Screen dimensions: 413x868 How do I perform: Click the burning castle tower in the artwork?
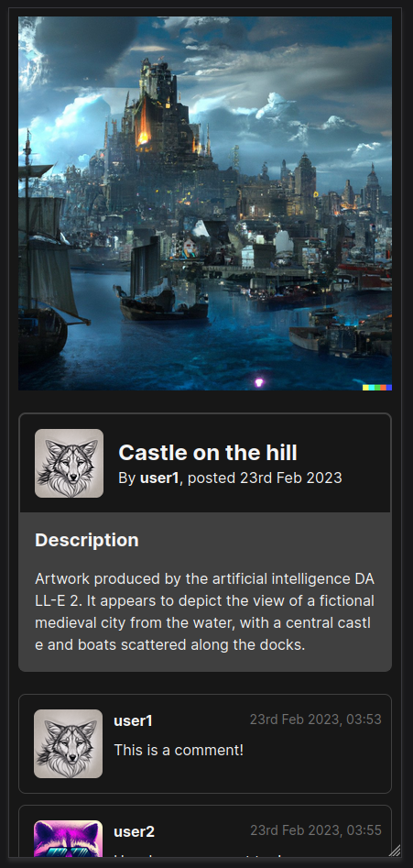pos(145,123)
